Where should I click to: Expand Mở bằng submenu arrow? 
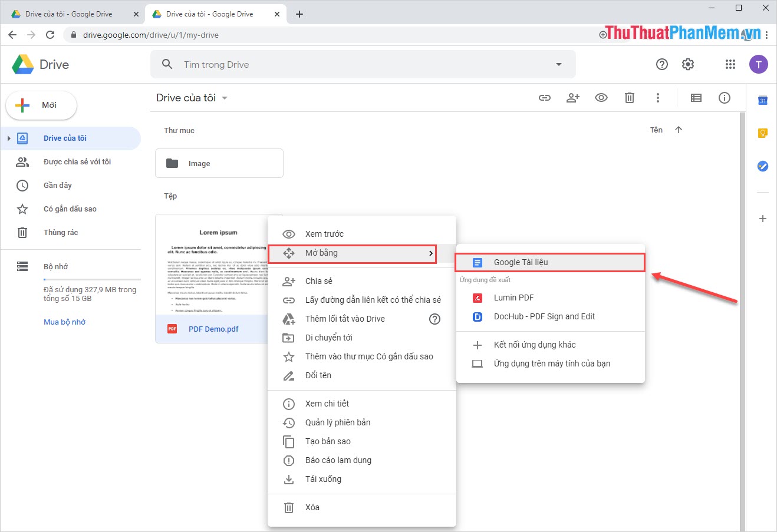click(431, 253)
